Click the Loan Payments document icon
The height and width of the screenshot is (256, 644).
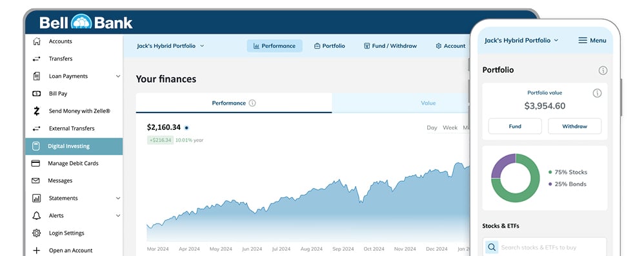37,76
